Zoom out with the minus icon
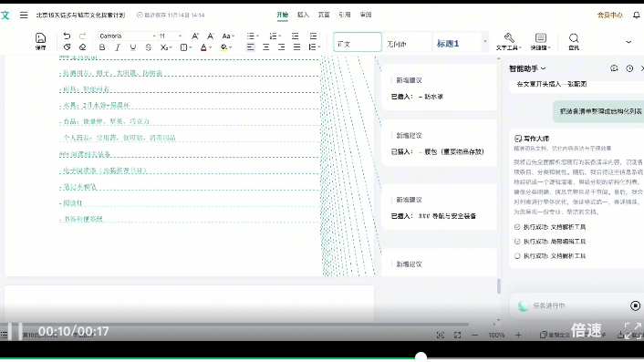The height and width of the screenshot is (362, 644). (474, 336)
